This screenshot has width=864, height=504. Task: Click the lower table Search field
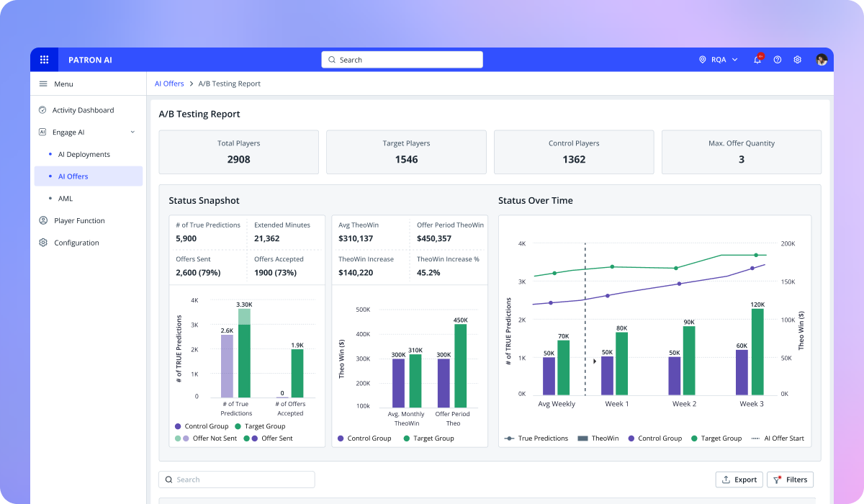237,480
